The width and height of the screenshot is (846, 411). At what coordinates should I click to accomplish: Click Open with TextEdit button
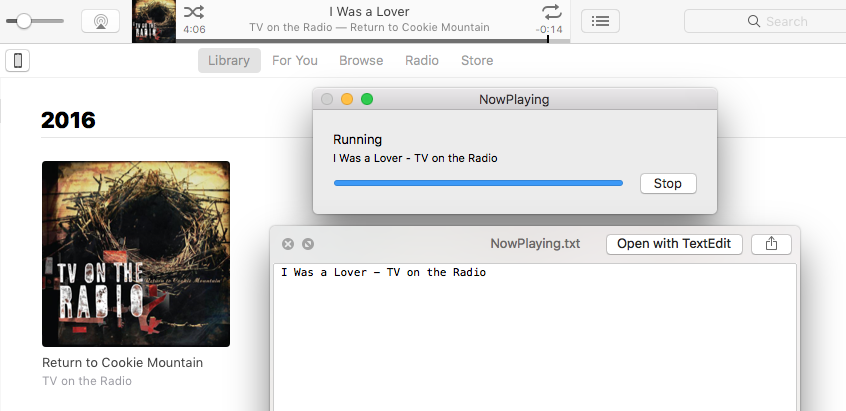click(674, 244)
